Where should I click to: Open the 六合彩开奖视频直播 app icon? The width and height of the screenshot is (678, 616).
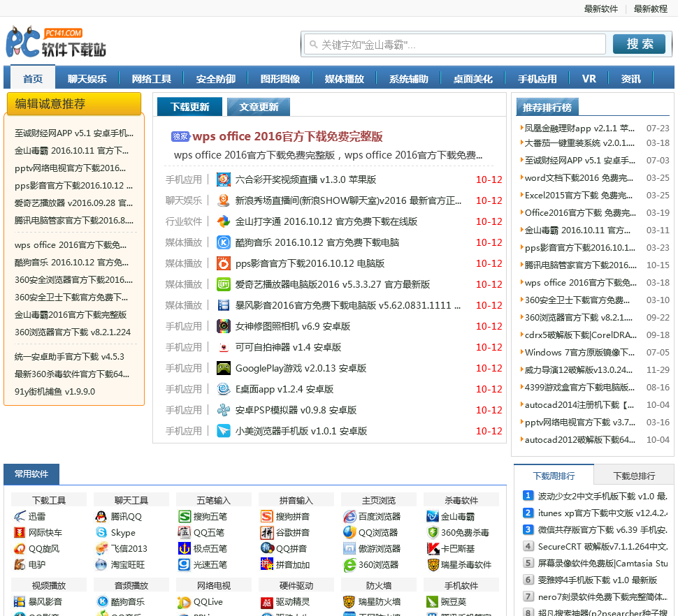[x=224, y=179]
